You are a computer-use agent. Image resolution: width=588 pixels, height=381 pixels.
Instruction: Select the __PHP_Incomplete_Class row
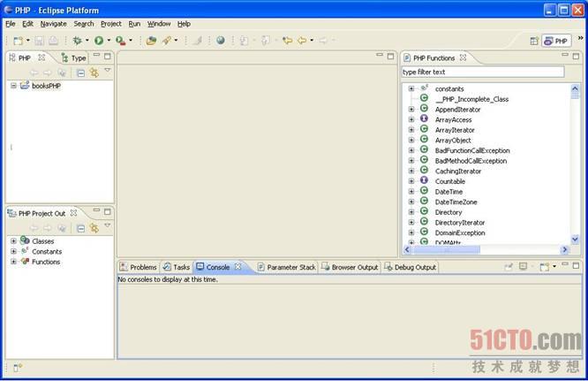[471, 99]
